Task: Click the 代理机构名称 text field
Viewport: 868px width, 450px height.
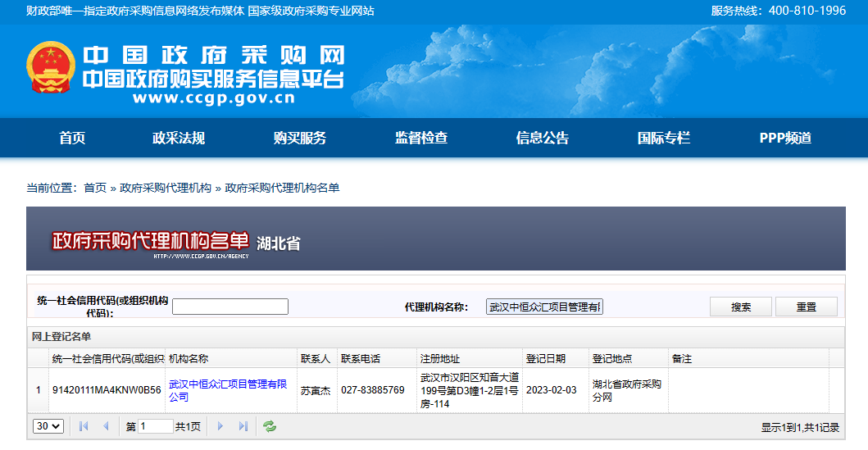Action: 544,307
